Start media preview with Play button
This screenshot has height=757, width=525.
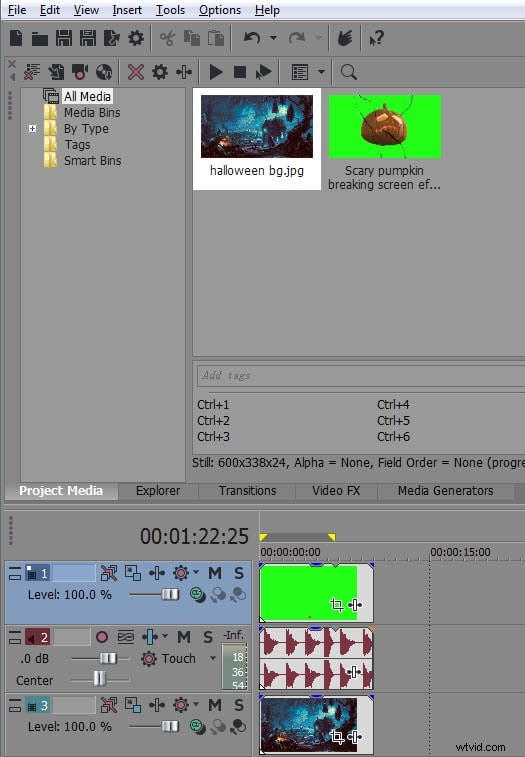coord(216,72)
